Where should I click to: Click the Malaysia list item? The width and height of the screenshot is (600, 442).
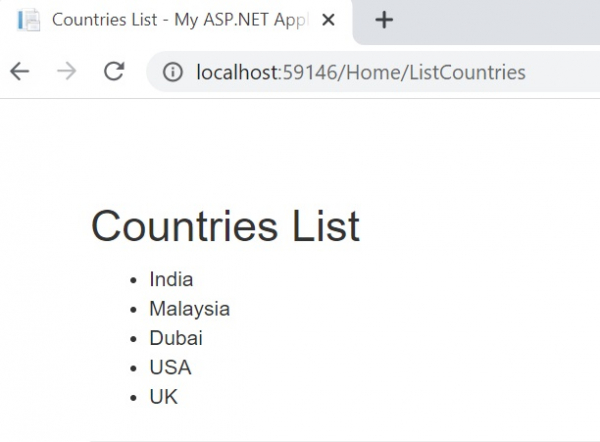[189, 309]
